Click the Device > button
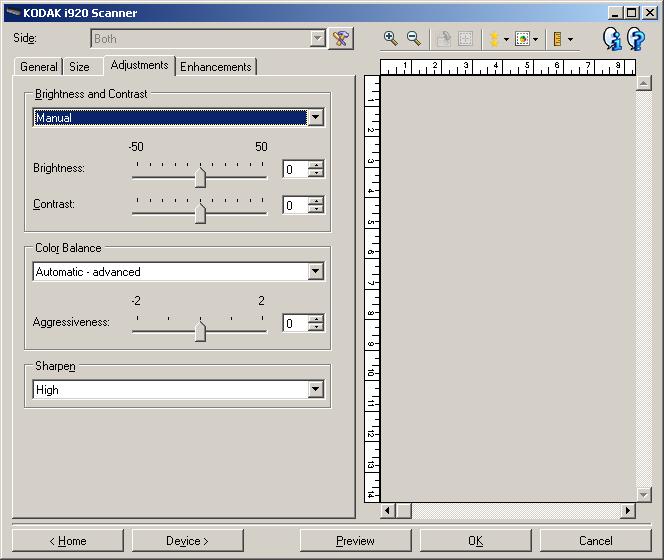 (188, 541)
